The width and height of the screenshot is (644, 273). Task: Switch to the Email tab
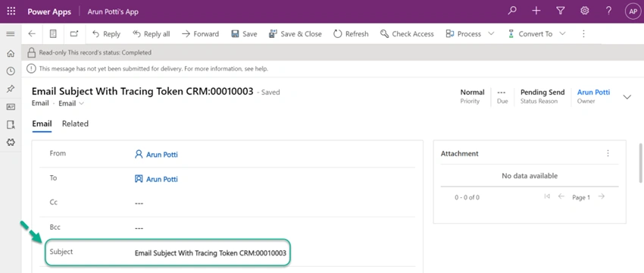click(42, 124)
